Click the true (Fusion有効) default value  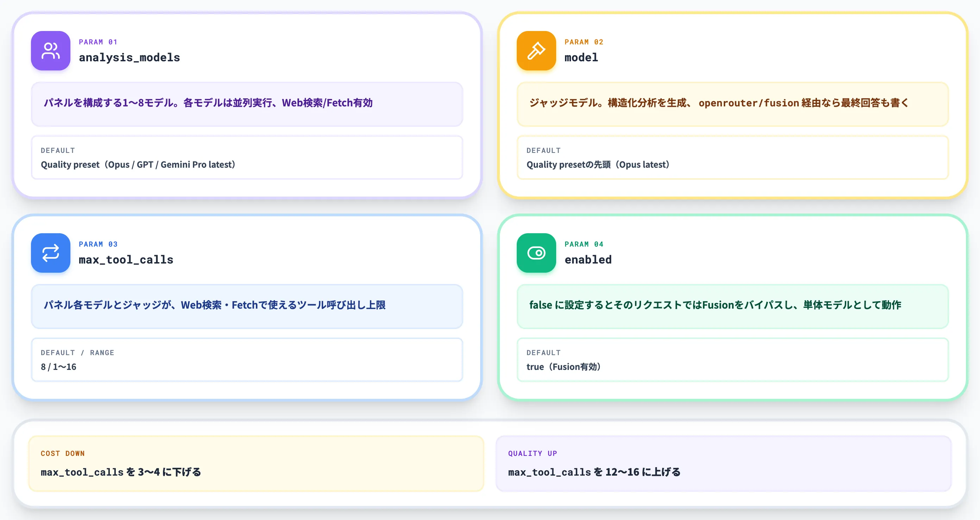click(564, 367)
